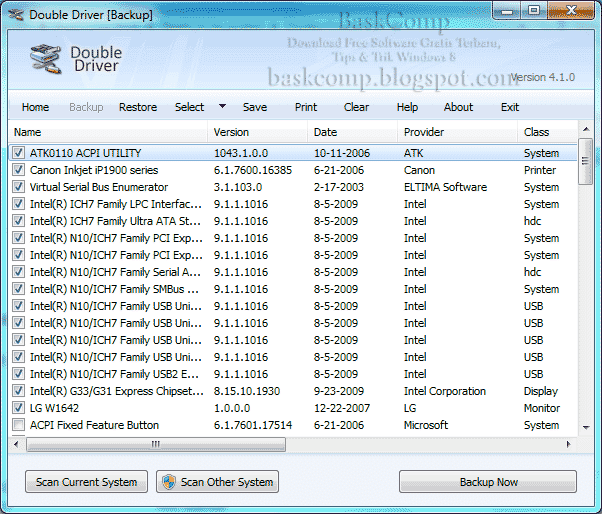Click Print in the toolbar
602x514 pixels.
[306, 107]
